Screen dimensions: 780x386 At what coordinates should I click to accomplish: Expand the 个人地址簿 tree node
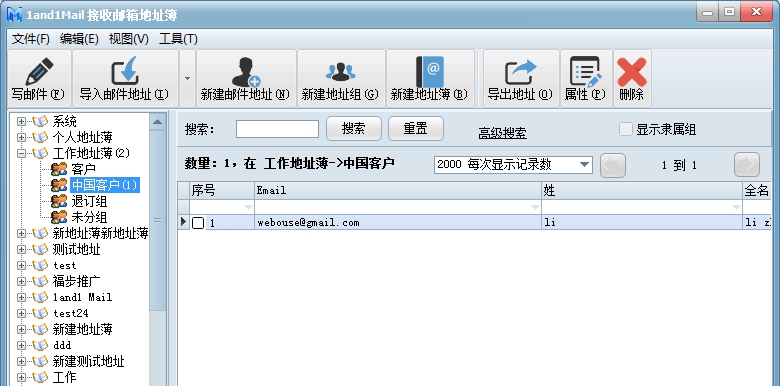(21, 137)
